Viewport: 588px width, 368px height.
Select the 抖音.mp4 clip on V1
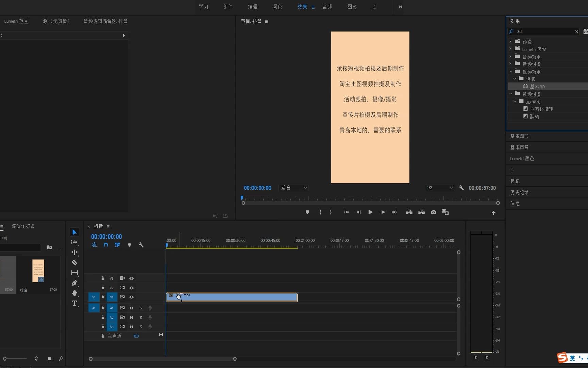(x=232, y=297)
